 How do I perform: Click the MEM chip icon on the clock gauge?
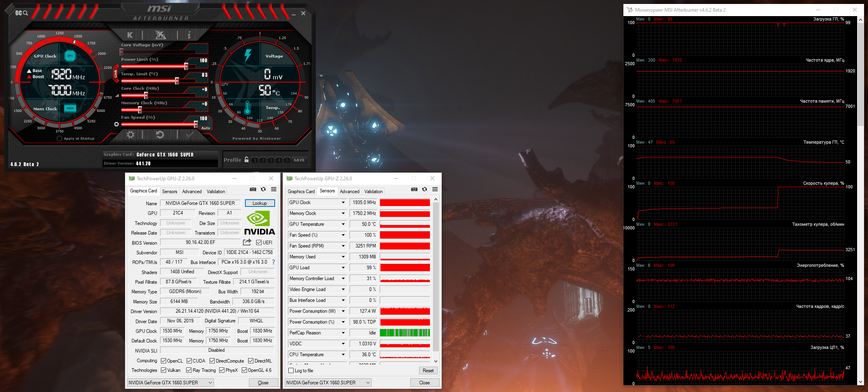point(70,108)
